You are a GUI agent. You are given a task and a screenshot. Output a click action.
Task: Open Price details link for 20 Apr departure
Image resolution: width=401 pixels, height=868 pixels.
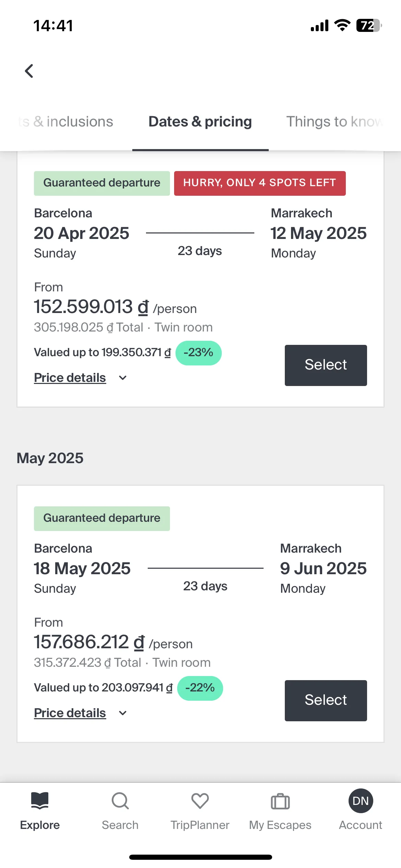70,378
